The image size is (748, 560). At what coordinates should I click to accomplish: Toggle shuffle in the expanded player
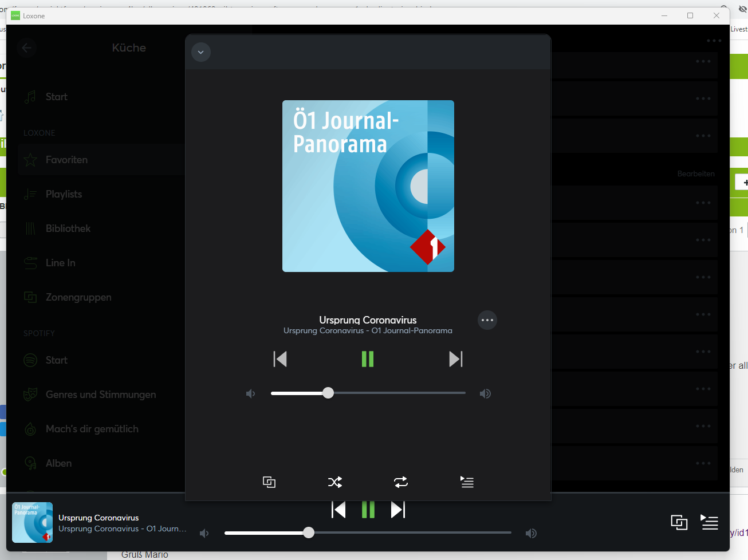click(335, 482)
